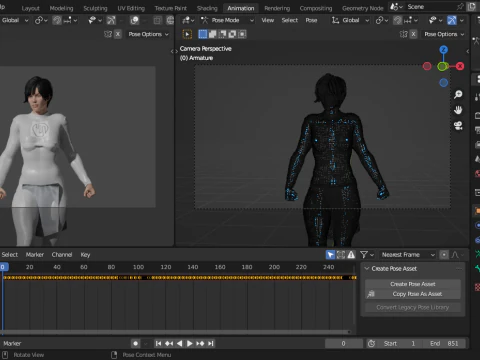480x360 pixels.
Task: Click the blue Z axis gizmo handle
Action: coord(443,50)
